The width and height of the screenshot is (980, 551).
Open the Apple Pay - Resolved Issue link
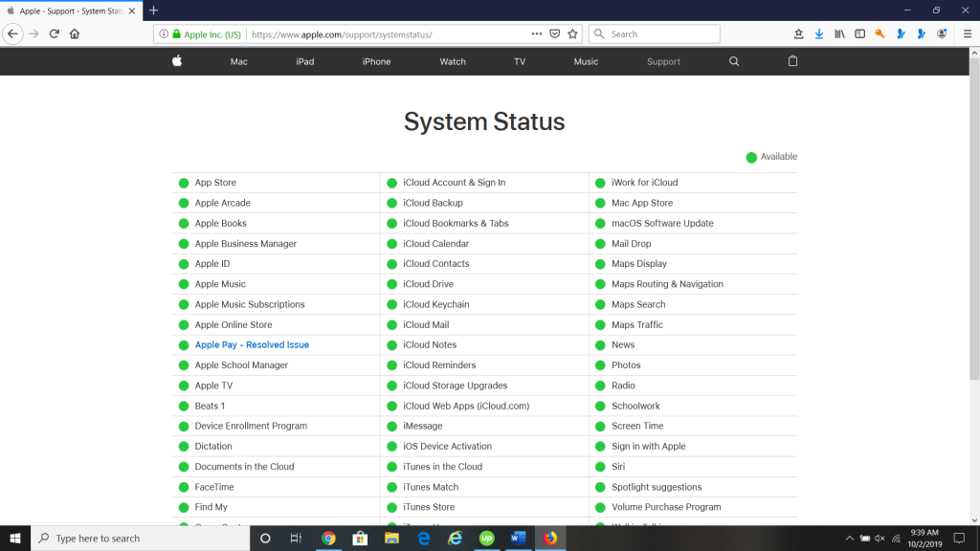252,344
